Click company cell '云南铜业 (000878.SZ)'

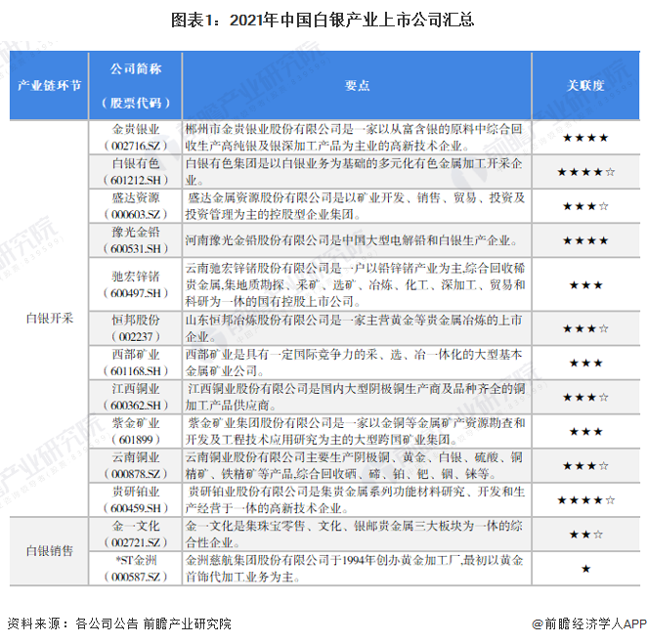point(135,465)
